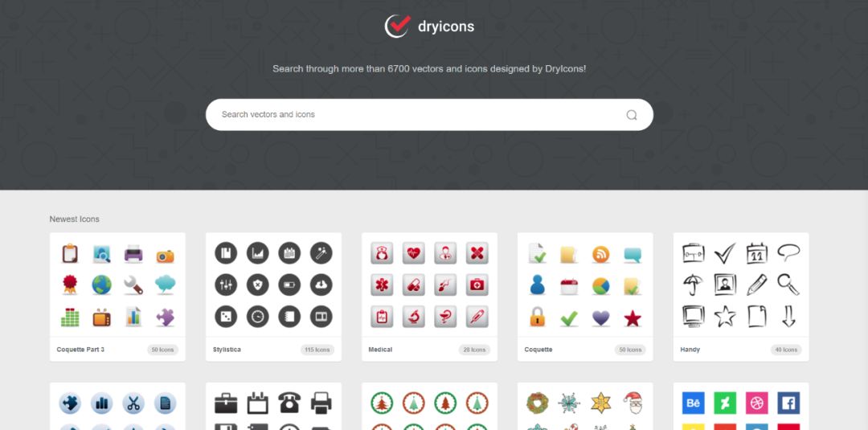
Task: Click the 28 Icons badge on Medical
Action: (x=474, y=350)
